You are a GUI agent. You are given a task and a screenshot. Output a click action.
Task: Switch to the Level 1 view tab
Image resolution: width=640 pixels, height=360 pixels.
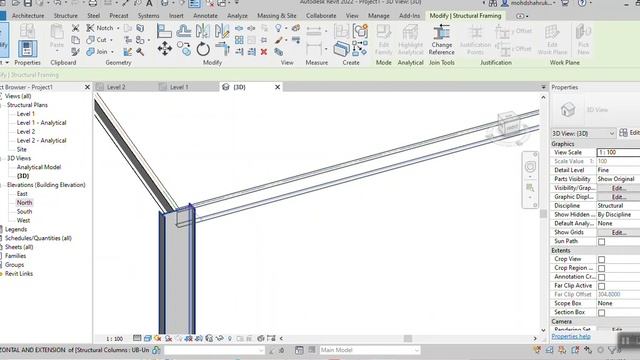point(179,87)
